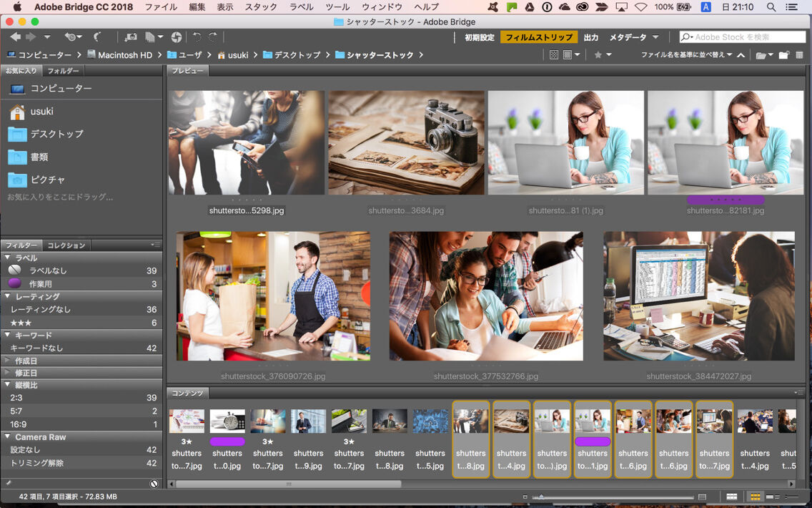Image resolution: width=812 pixels, height=508 pixels.
Task: Click the clear filter icon in Filter panel
Action: 154,484
